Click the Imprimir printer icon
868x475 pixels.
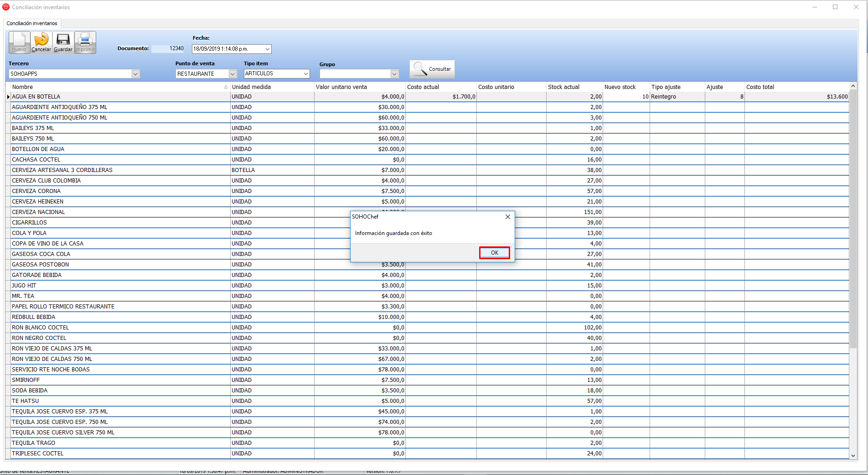point(85,40)
